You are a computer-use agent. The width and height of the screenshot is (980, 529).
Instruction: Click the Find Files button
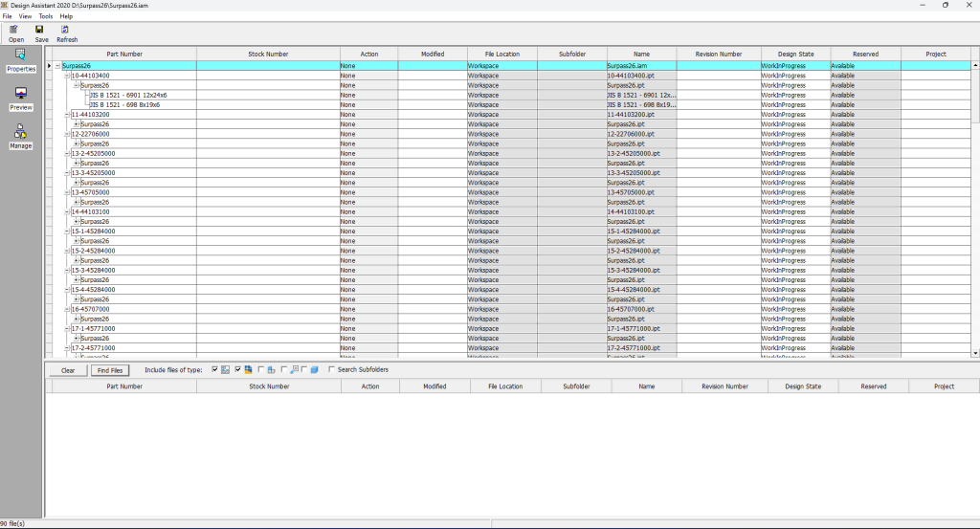point(109,370)
